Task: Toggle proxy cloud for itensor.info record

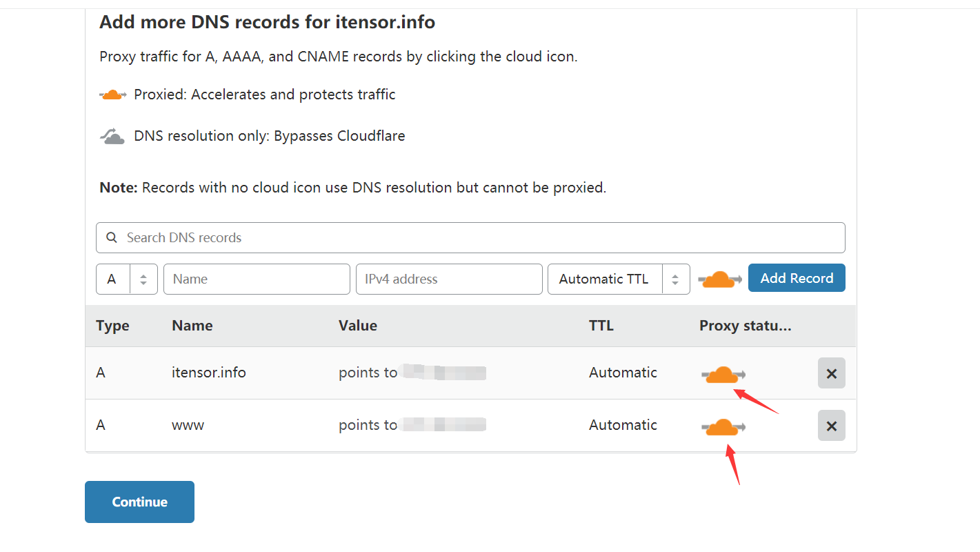Action: [723, 375]
